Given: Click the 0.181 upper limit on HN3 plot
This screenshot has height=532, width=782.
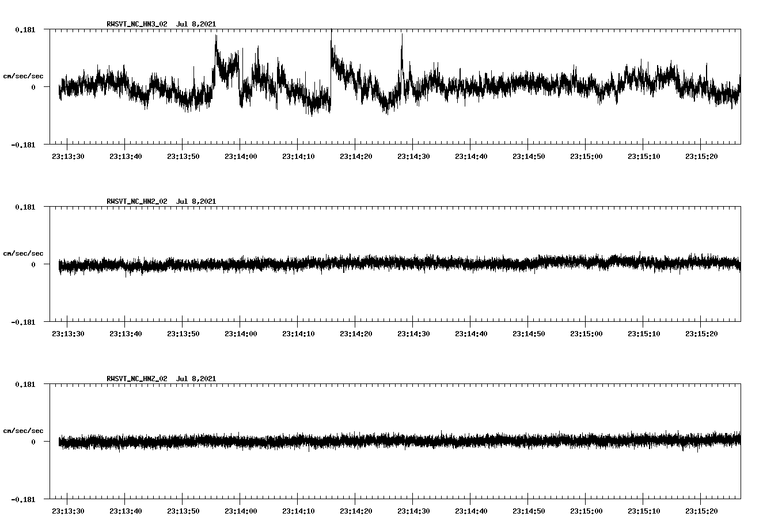Looking at the screenshot, I should (25, 29).
